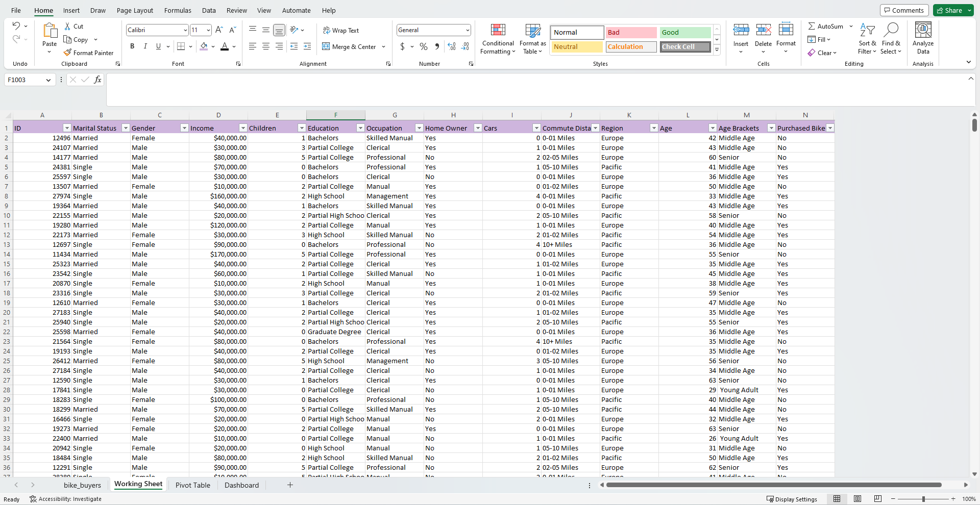Click the Insert Function fx icon
The height and width of the screenshot is (505, 980).
tap(97, 80)
